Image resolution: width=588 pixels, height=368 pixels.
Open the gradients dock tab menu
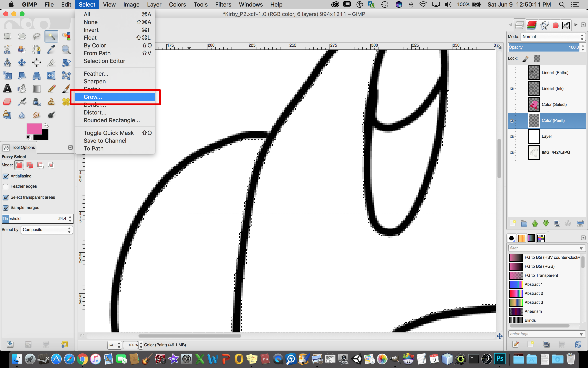(x=583, y=238)
